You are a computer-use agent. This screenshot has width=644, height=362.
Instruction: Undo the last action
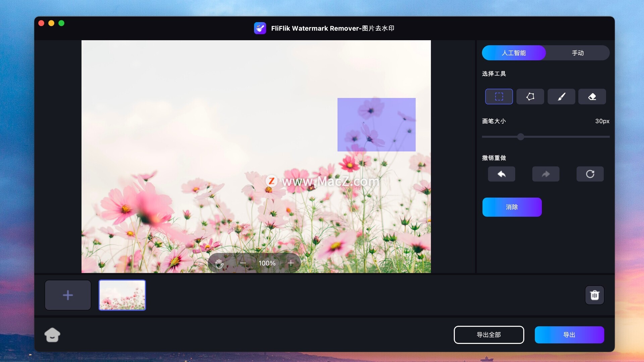tap(501, 174)
